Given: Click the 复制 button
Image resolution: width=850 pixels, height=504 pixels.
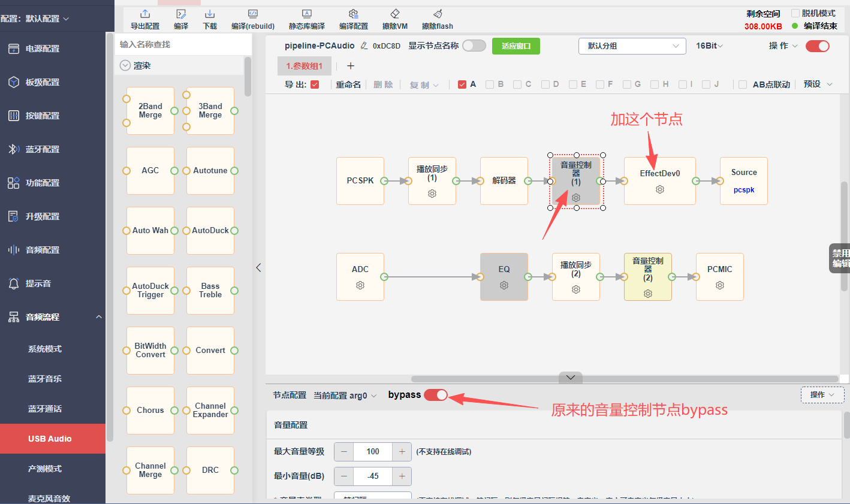Looking at the screenshot, I should pyautogui.click(x=424, y=85).
